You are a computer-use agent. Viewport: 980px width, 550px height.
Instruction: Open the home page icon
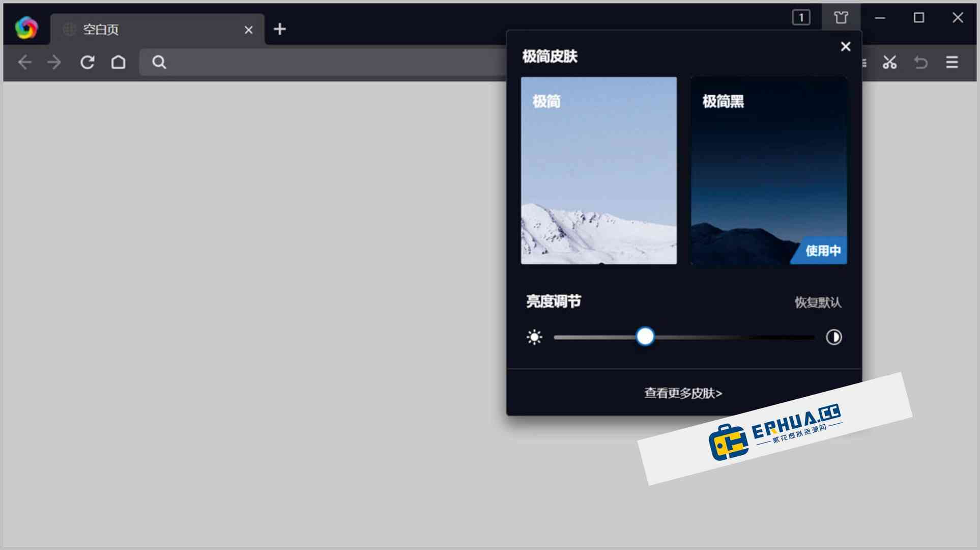[118, 62]
